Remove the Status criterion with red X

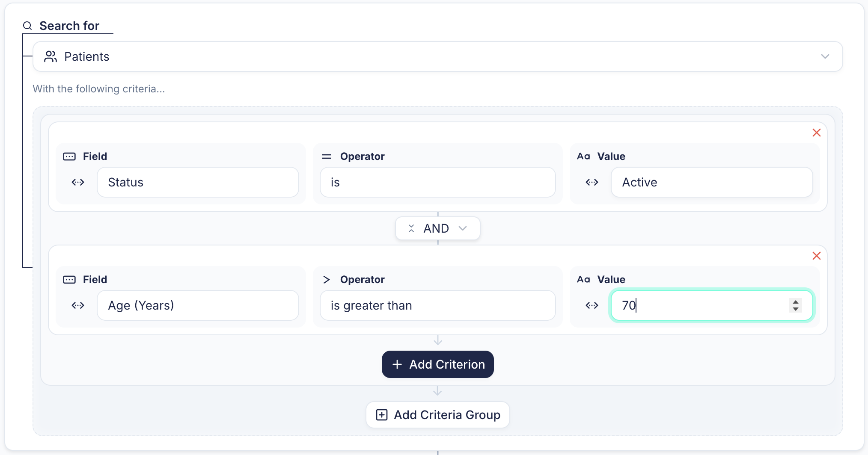816,133
